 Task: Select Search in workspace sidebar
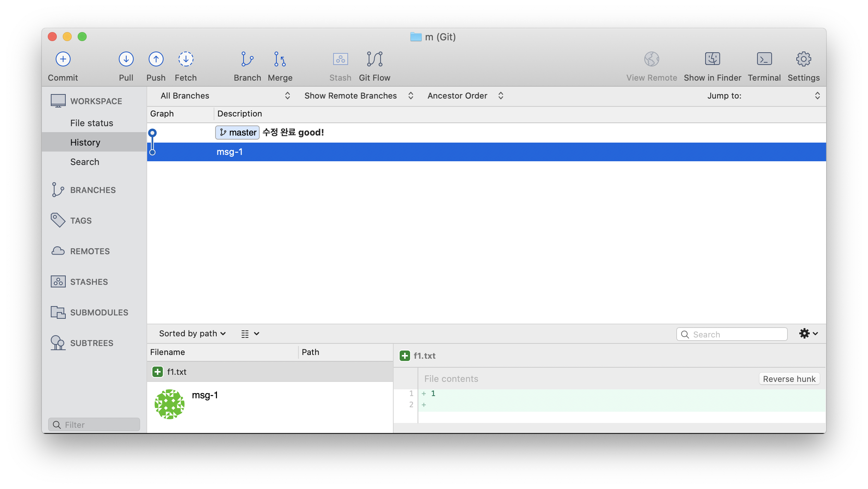click(x=85, y=162)
